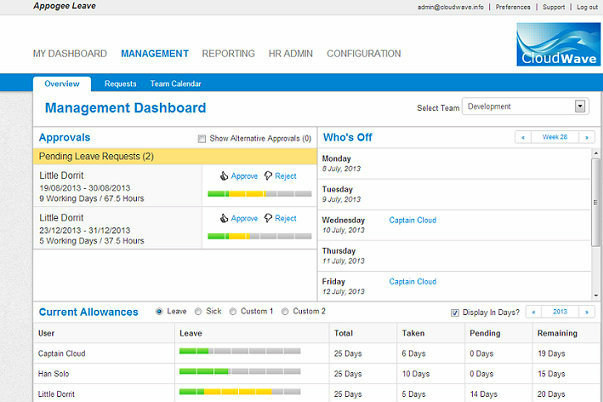Screen dimensions: 603x402
Task: Open the Select Team dropdown
Action: [525, 107]
